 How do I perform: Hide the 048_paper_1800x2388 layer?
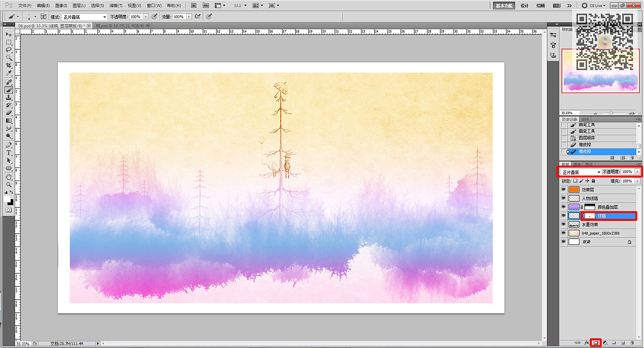pos(563,233)
